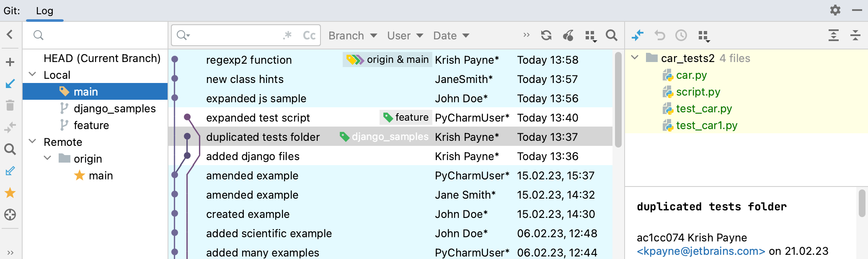The image size is (868, 259).
Task: Click the Go To Hash/Branch/Tag magnifier icon
Action: point(611,36)
